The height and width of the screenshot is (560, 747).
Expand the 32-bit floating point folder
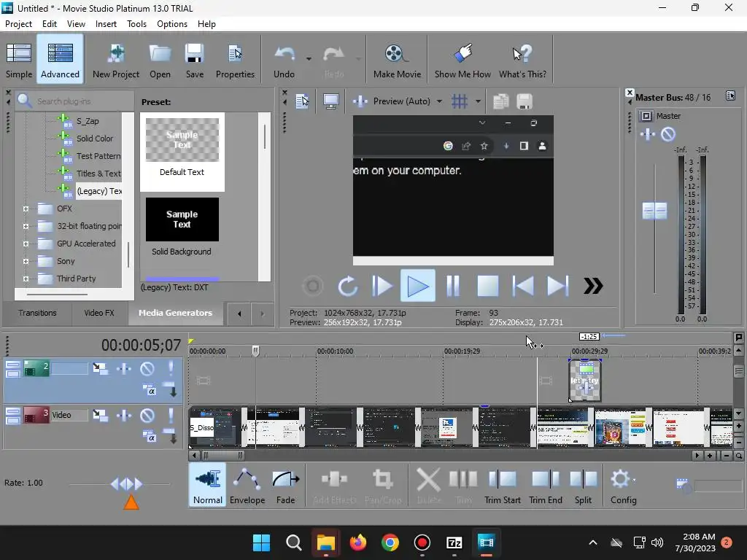click(x=26, y=226)
